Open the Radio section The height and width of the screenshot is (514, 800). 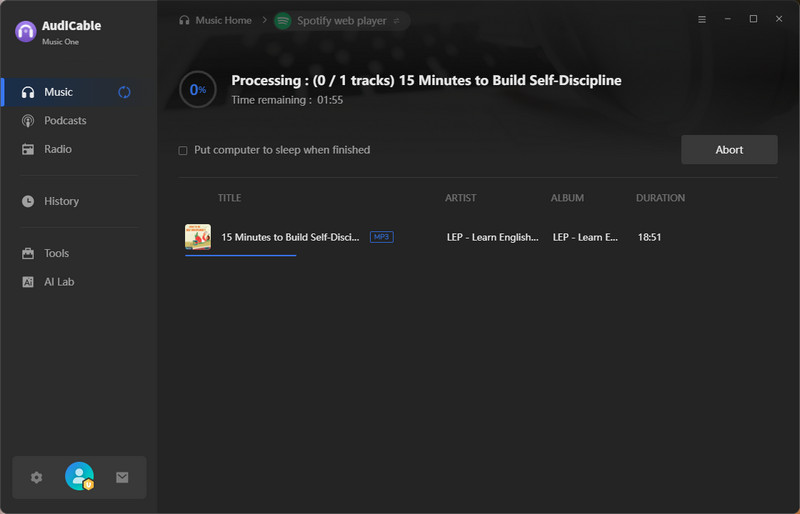click(x=79, y=149)
